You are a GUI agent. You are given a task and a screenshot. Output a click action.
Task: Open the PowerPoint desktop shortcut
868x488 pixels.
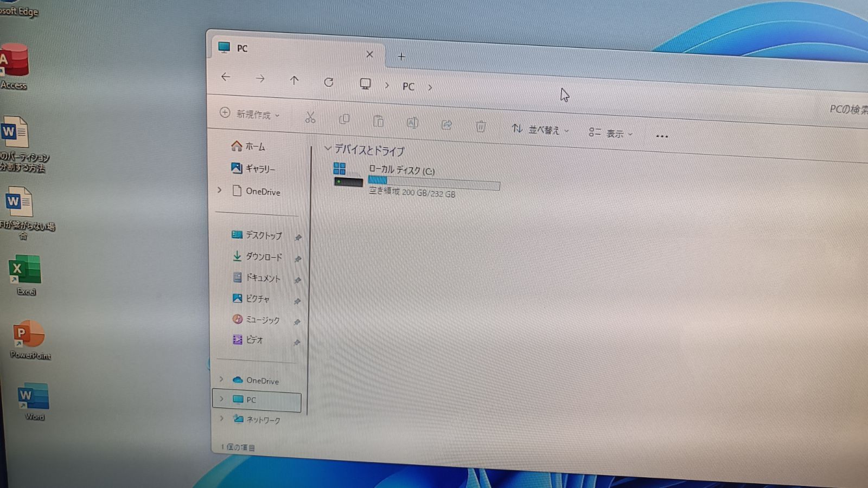point(29,340)
